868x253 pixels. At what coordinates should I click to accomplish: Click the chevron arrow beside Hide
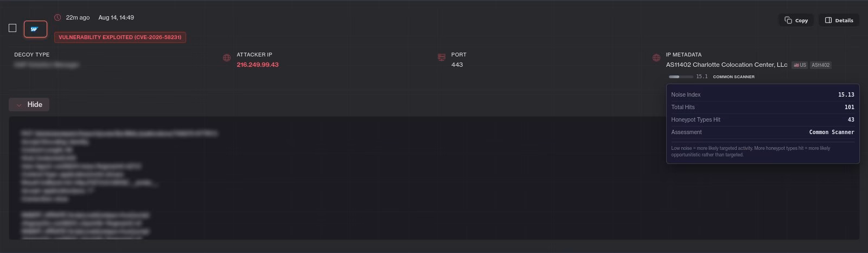(x=19, y=105)
